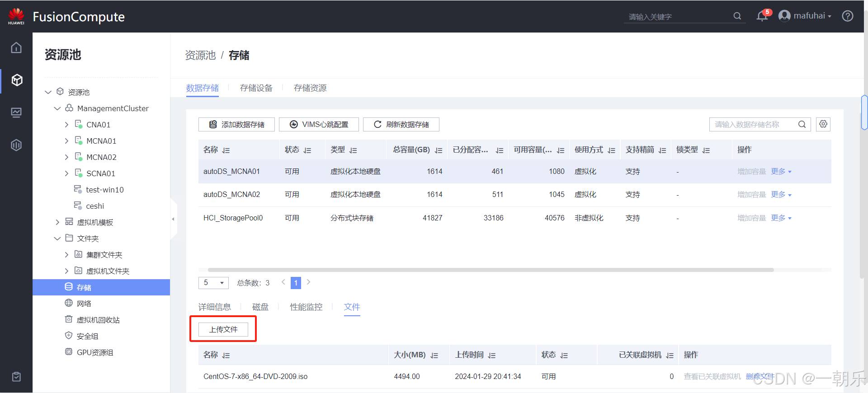Sort datastores by 总容量(GB) column
Viewport: 868px width, 393px height.
point(439,150)
